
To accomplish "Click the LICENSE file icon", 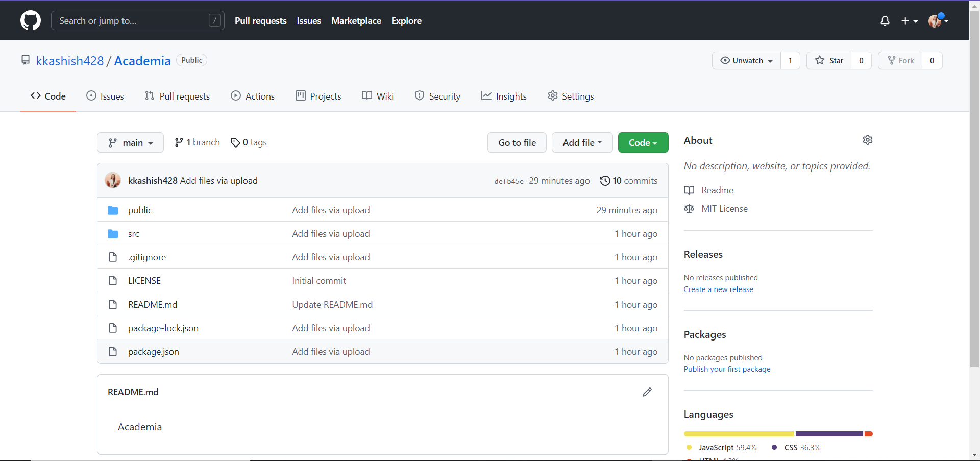I will (113, 281).
